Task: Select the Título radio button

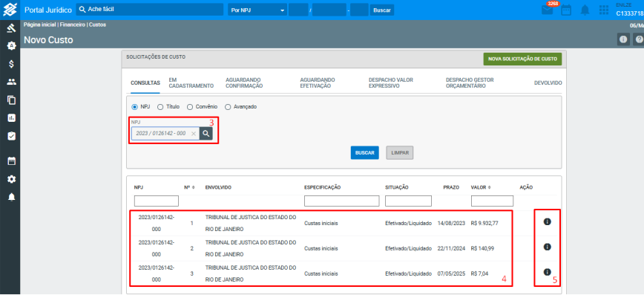Action: tap(160, 107)
